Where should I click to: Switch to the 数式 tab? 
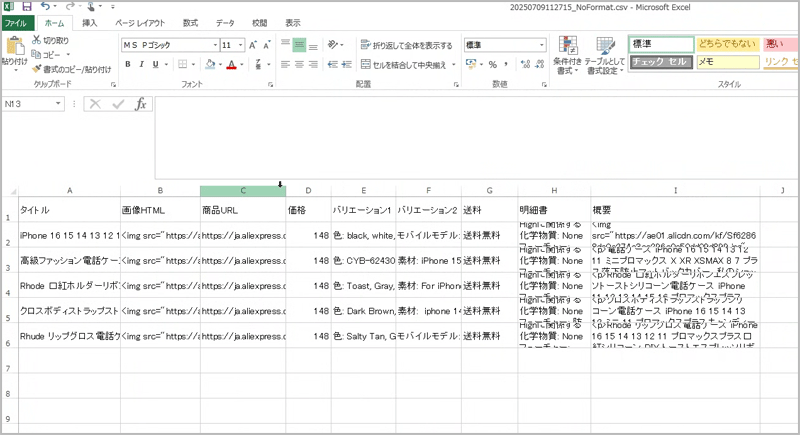click(190, 23)
